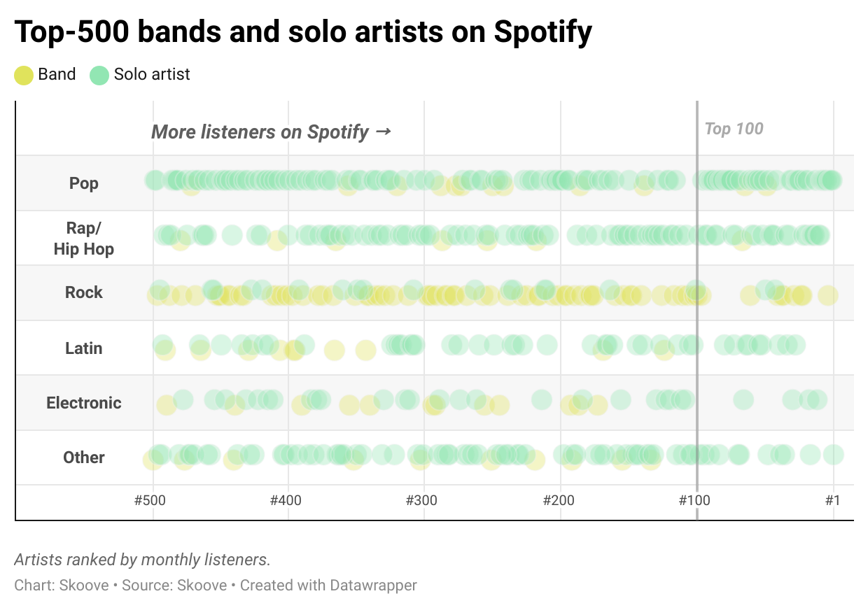
Task: Click the rightmost dot in Rap/Hip Hop row
Action: tap(818, 235)
